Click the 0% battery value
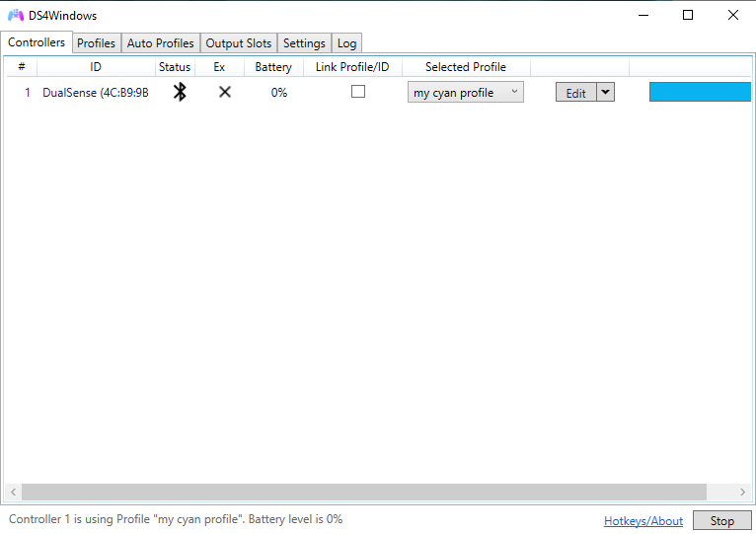 [279, 92]
